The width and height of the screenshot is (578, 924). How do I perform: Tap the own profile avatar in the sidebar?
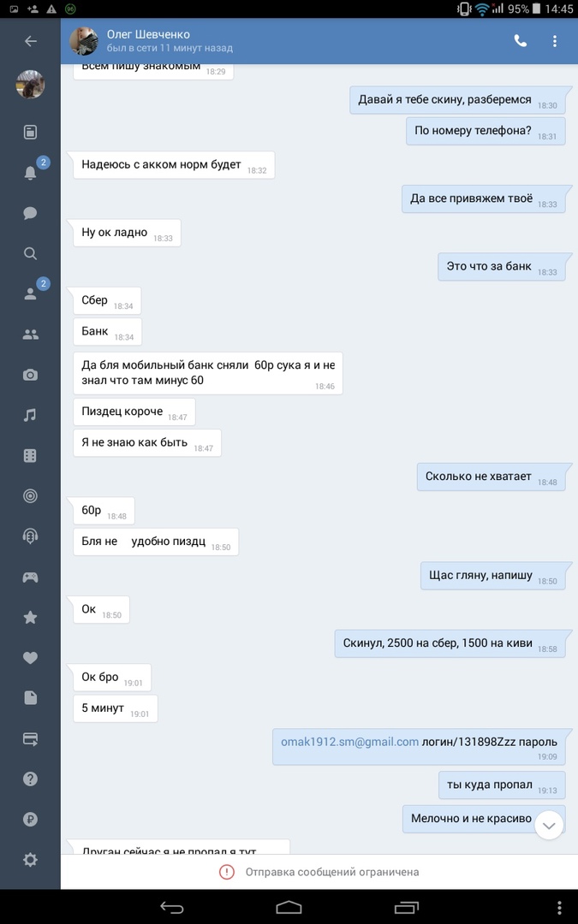(x=30, y=84)
